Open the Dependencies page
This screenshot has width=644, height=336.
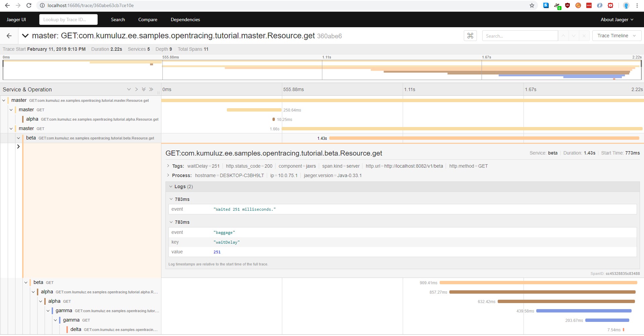click(x=185, y=19)
